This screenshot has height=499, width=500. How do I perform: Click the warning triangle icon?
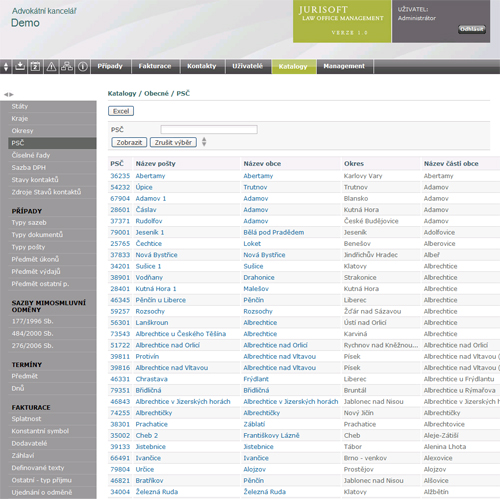point(51,67)
